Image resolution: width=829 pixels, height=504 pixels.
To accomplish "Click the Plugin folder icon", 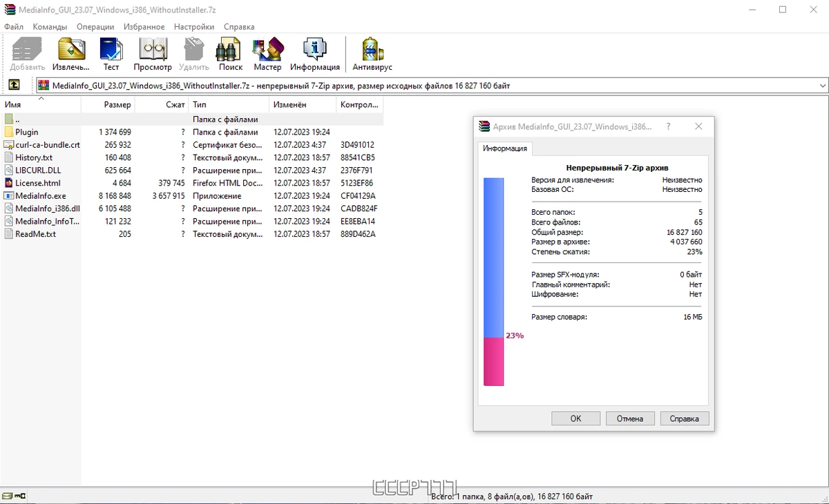I will (x=9, y=132).
